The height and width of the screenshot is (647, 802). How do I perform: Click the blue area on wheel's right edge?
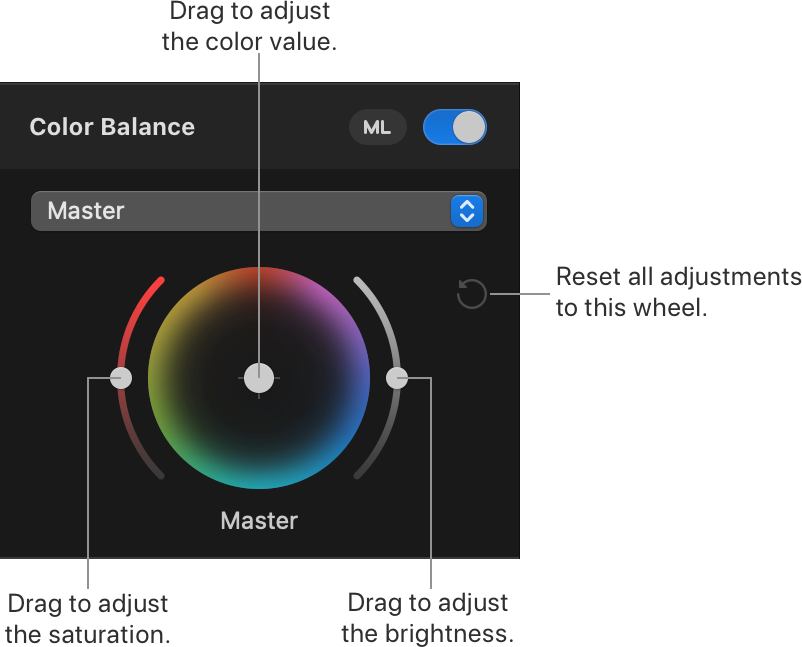coord(360,378)
